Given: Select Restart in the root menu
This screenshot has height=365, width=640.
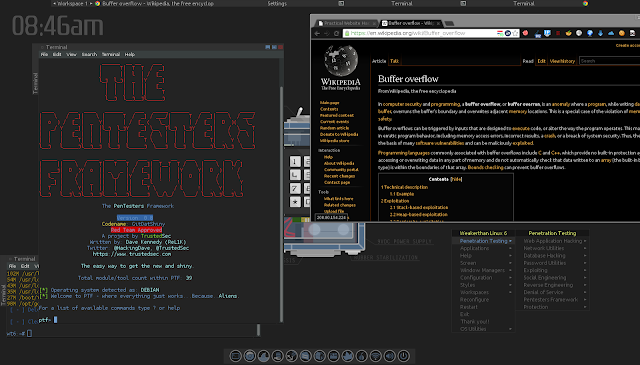Looking at the screenshot, I should pos(483,307).
